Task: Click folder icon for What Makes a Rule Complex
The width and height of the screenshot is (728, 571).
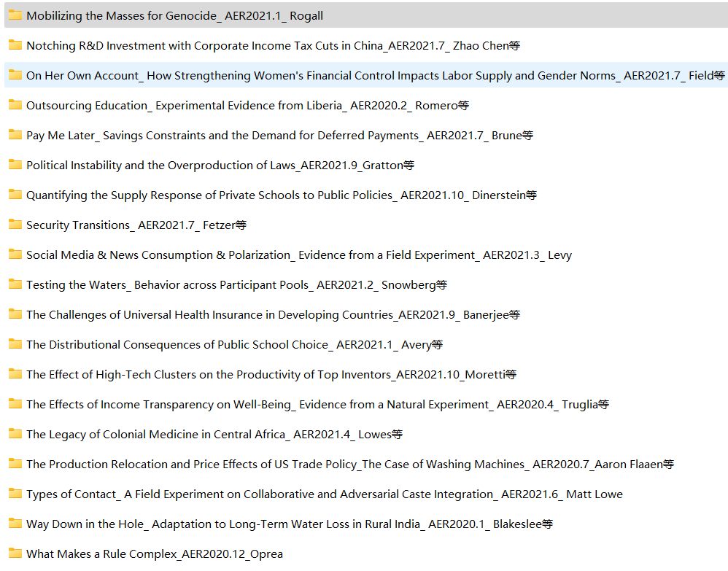Action: point(15,553)
